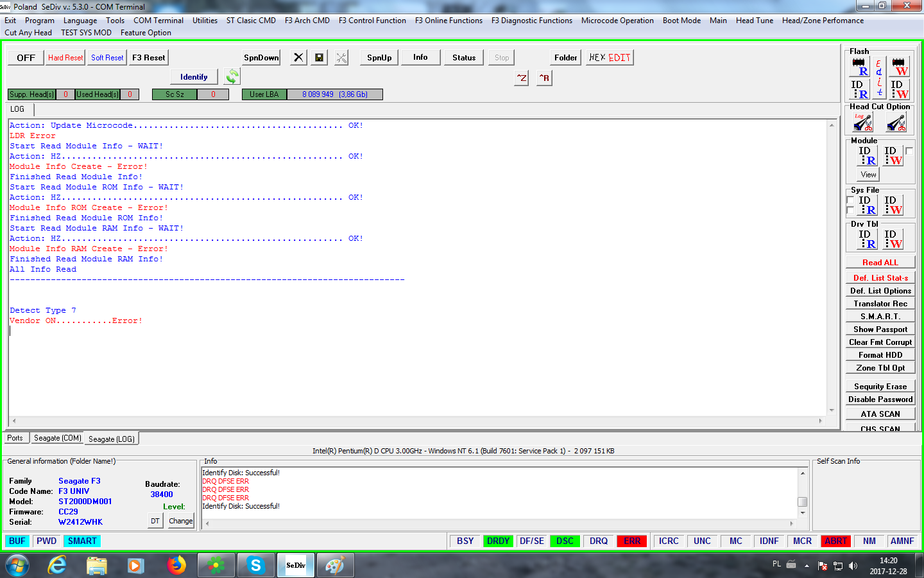Click the Info box scrollbar thumb
Image resolution: width=924 pixels, height=578 pixels.
802,502
